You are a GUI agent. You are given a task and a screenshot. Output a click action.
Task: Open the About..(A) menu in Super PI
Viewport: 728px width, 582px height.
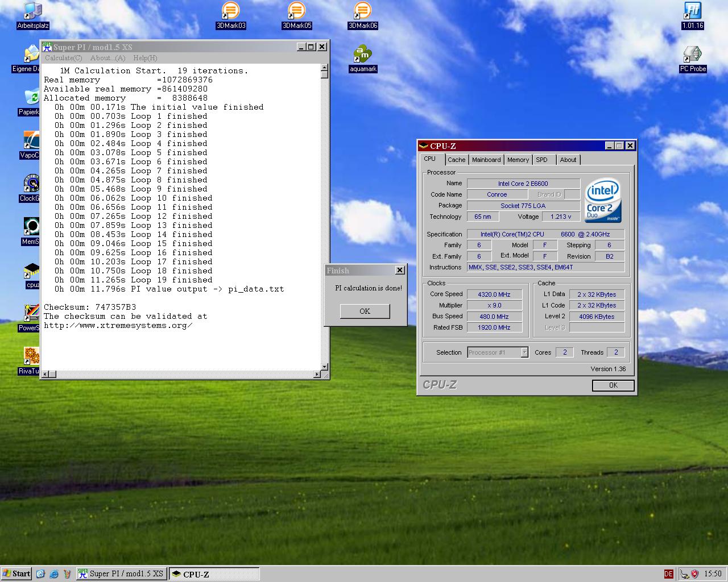tap(108, 58)
